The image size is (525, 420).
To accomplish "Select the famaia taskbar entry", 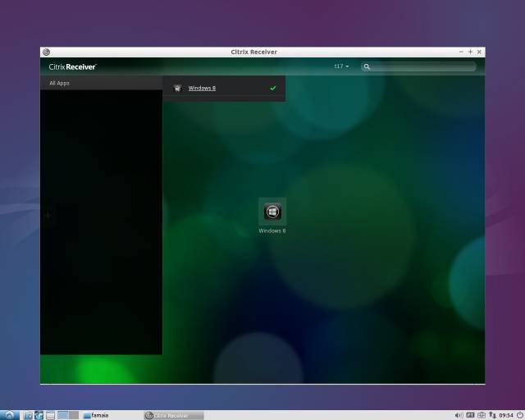I will [x=96, y=415].
